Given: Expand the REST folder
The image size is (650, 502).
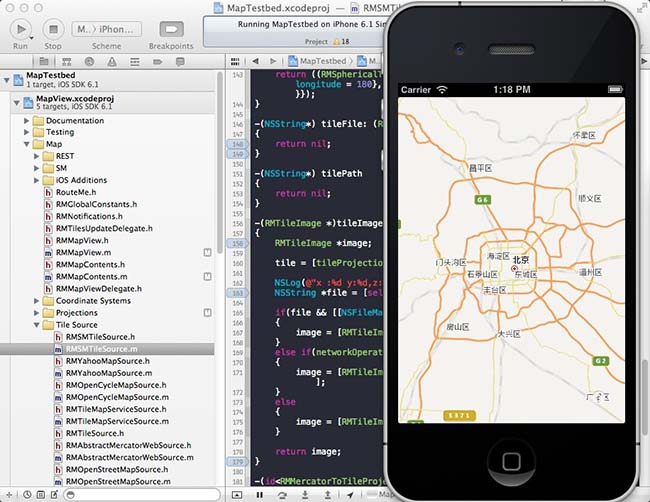Looking at the screenshot, I should 36,156.
